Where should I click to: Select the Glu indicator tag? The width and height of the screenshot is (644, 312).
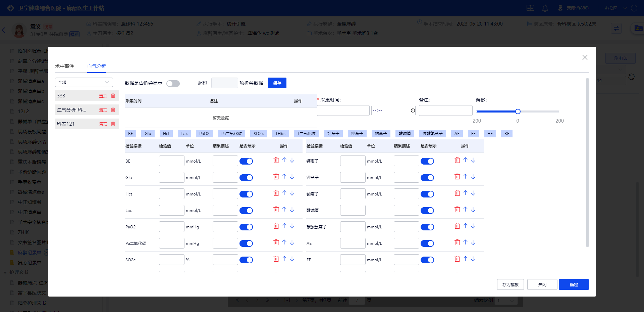148,134
